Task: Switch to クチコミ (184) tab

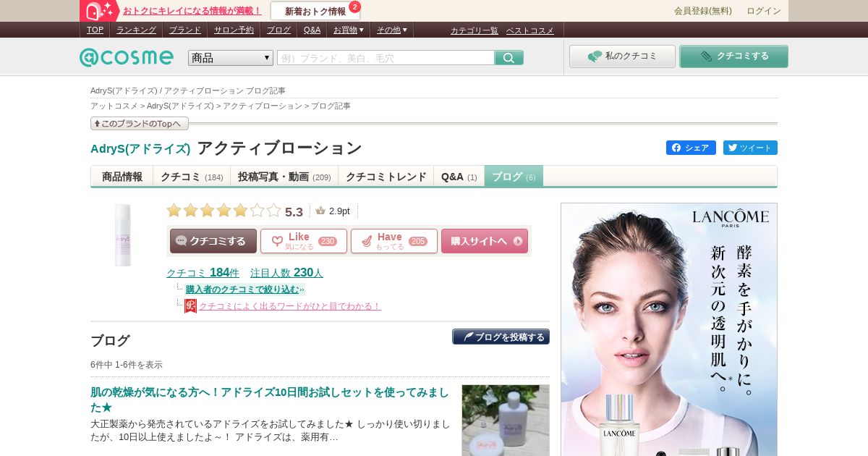Action: click(x=192, y=177)
